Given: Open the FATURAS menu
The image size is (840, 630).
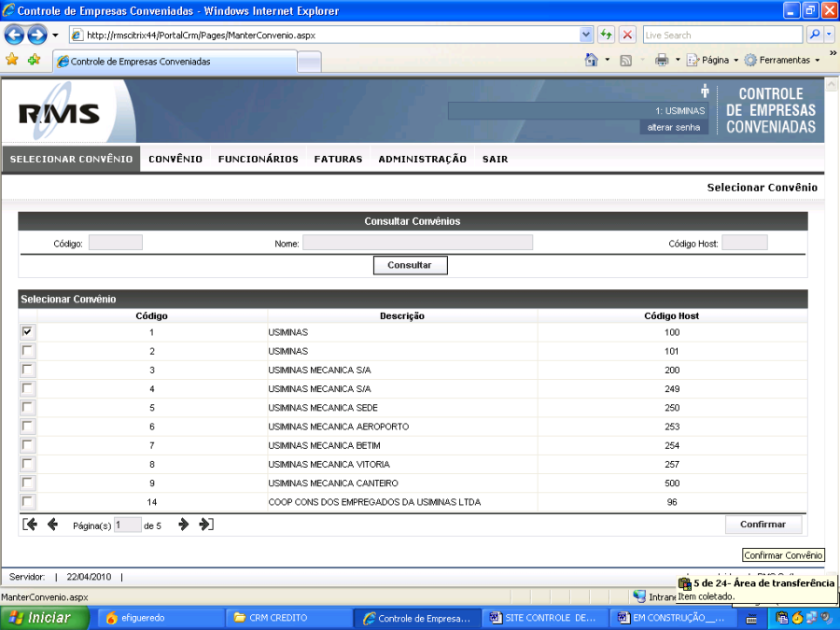Looking at the screenshot, I should (338, 159).
